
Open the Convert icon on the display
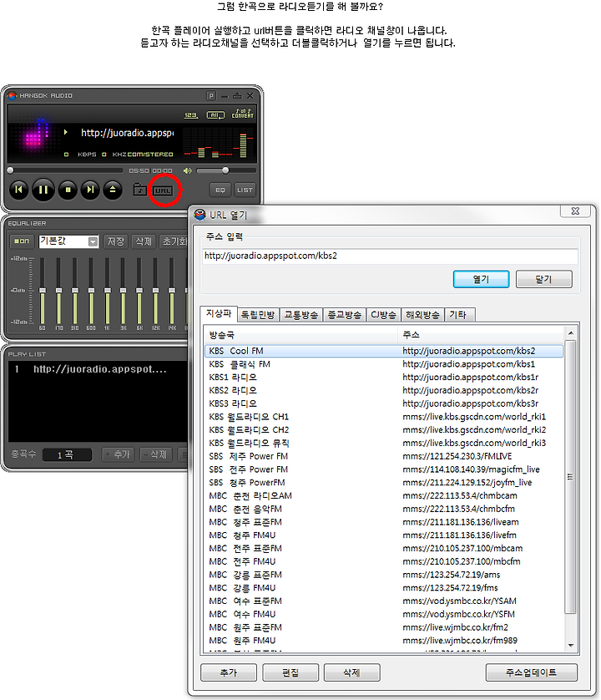coord(242,114)
